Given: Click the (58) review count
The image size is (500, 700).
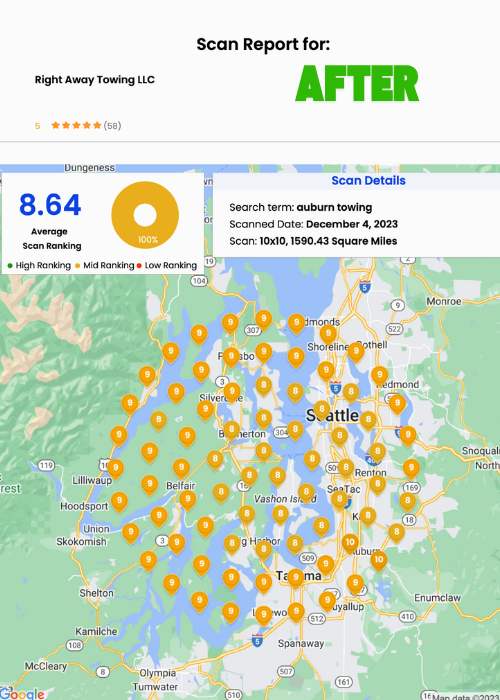Looking at the screenshot, I should [112, 126].
